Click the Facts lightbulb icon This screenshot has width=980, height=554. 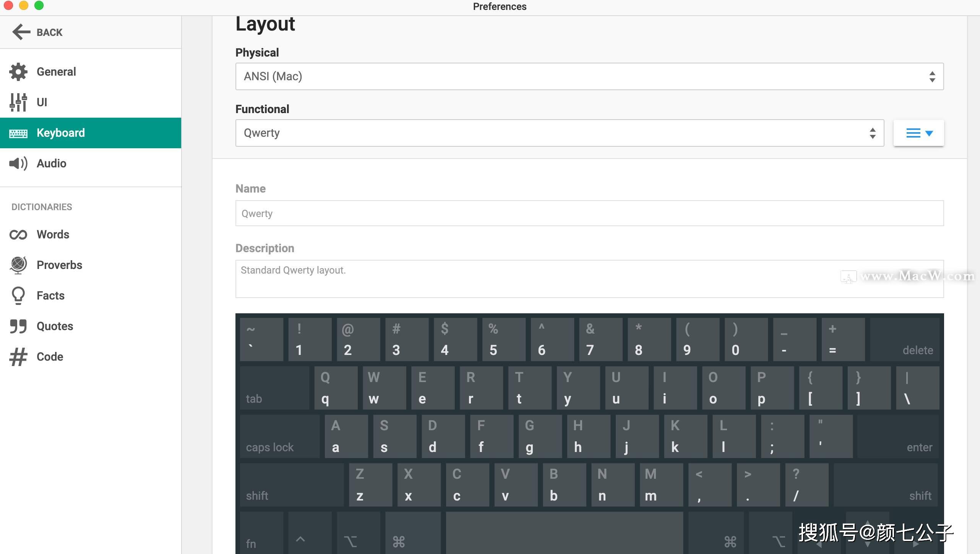click(x=18, y=296)
